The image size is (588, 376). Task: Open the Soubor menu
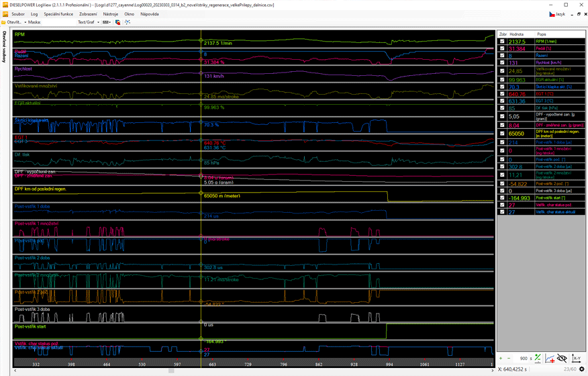coord(18,14)
